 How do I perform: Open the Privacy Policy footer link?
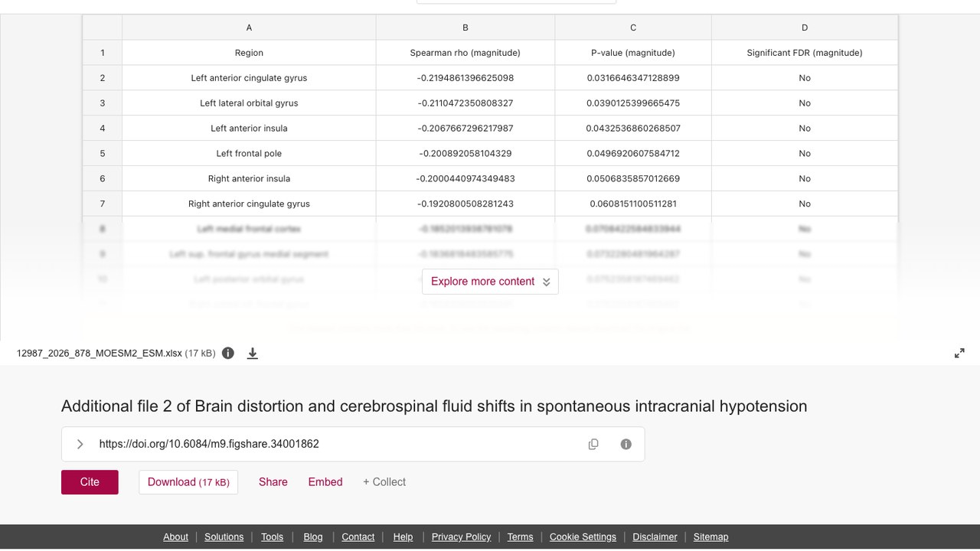coord(461,537)
